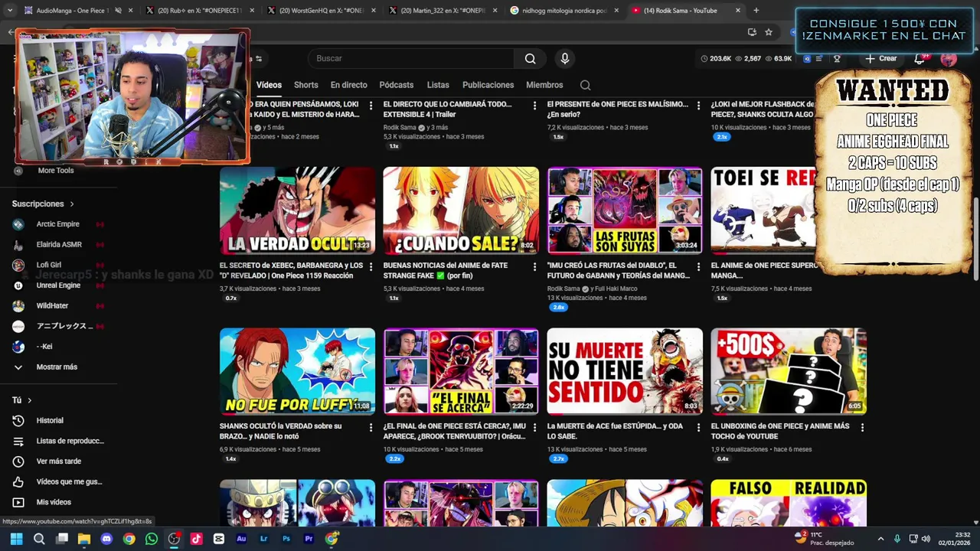
Task: Activate voice search microphone icon
Action: click(x=565, y=58)
